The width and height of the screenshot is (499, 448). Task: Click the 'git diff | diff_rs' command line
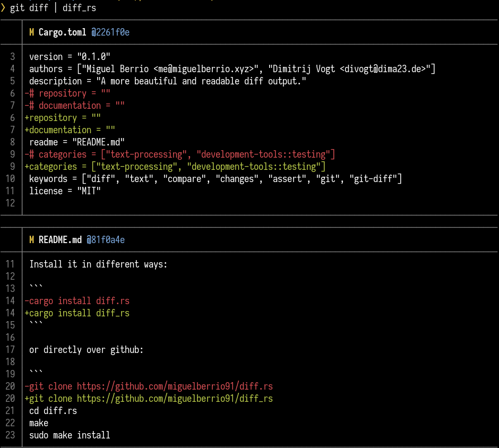pyautogui.click(x=53, y=8)
